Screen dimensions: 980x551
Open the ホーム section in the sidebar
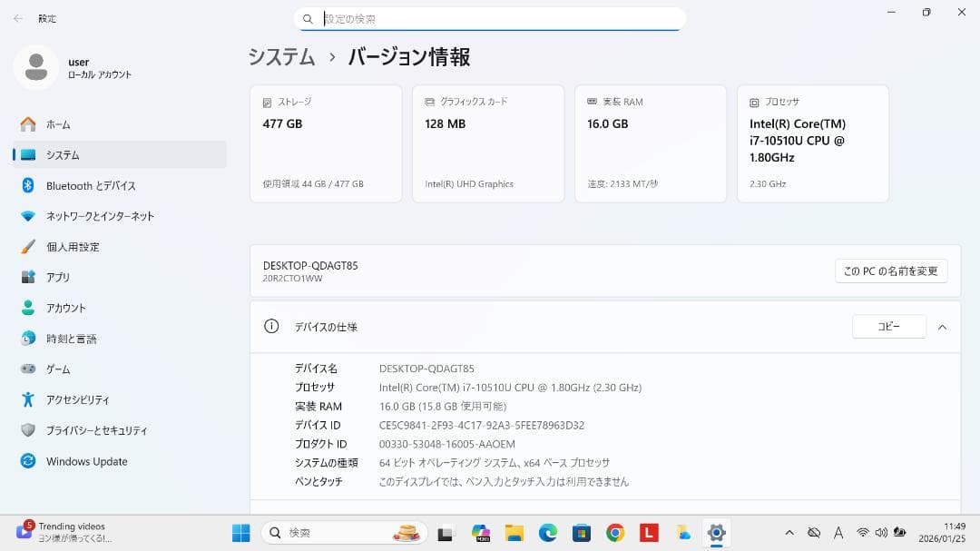pyautogui.click(x=57, y=124)
